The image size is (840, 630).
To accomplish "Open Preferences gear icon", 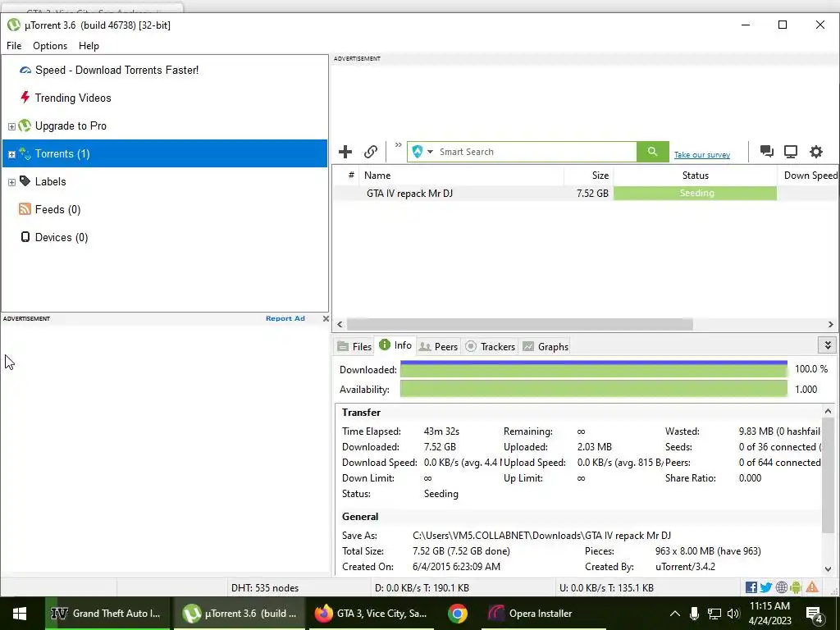I will [x=816, y=152].
